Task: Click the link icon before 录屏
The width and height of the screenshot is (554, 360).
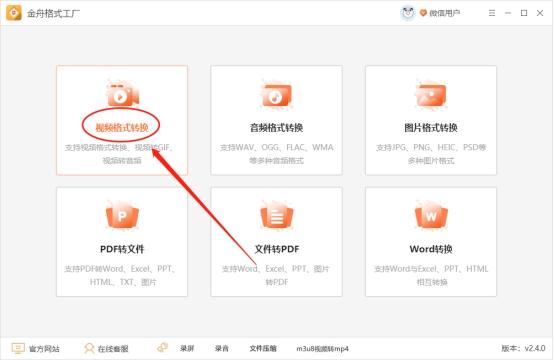Action: pos(163,348)
